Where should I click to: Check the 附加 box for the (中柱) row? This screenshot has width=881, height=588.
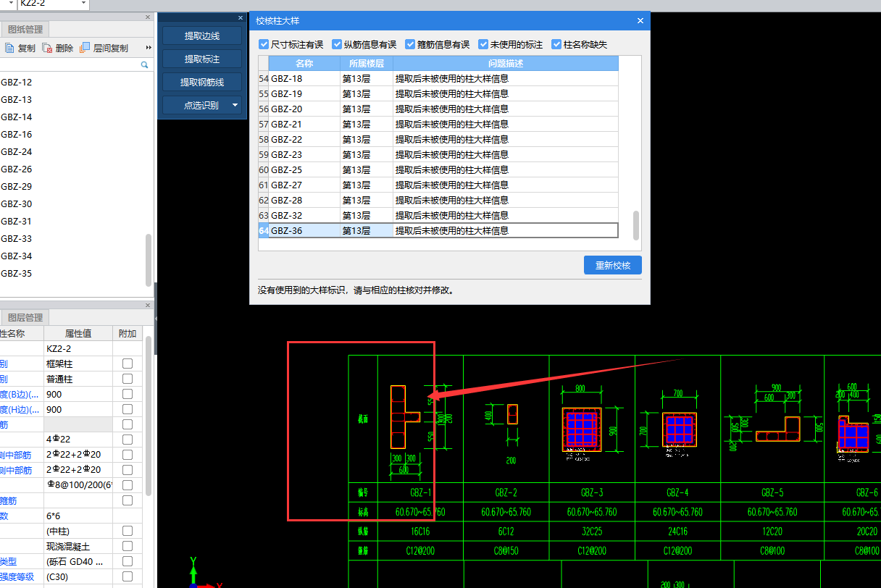click(x=128, y=531)
